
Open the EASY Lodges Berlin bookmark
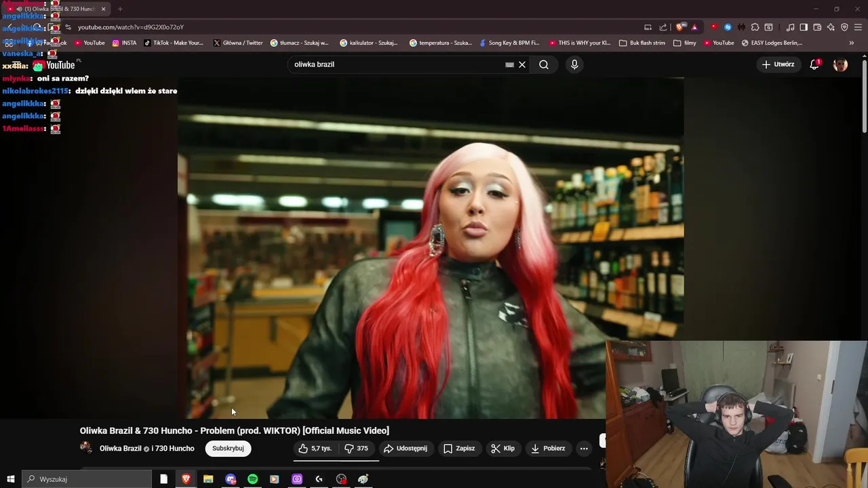[x=772, y=43]
